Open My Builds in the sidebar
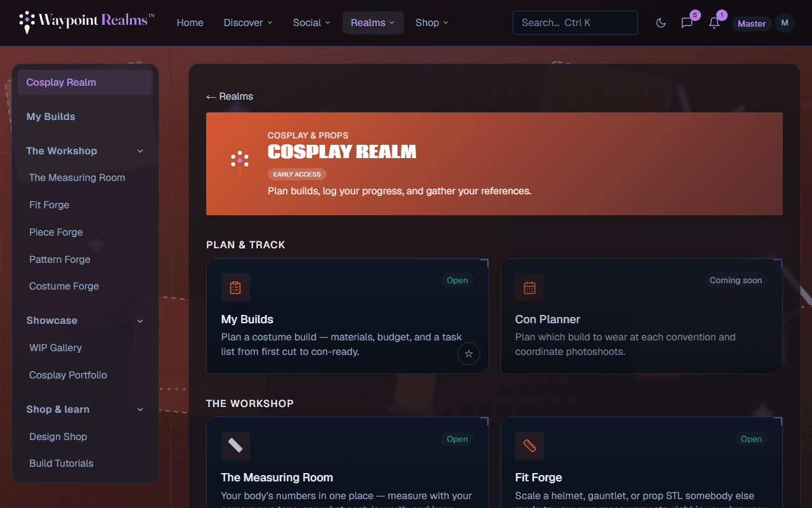Image resolution: width=812 pixels, height=508 pixels. [x=85, y=117]
